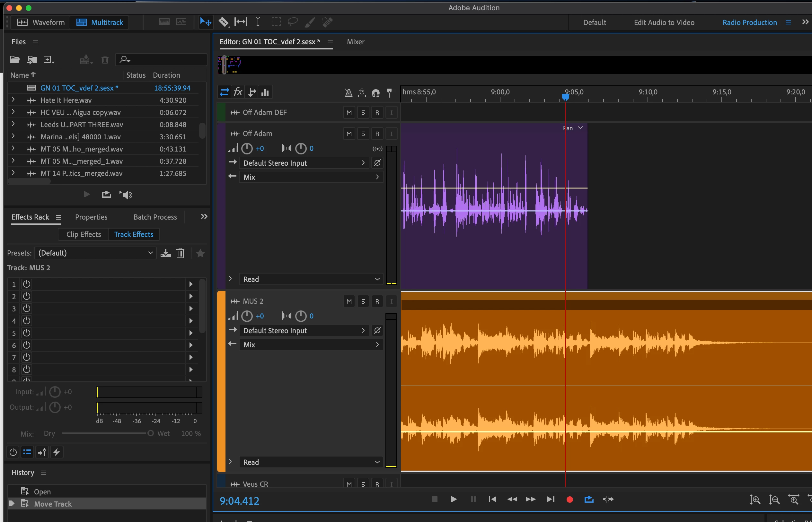Open the Read automation dropdown on MUS 2

pos(311,462)
